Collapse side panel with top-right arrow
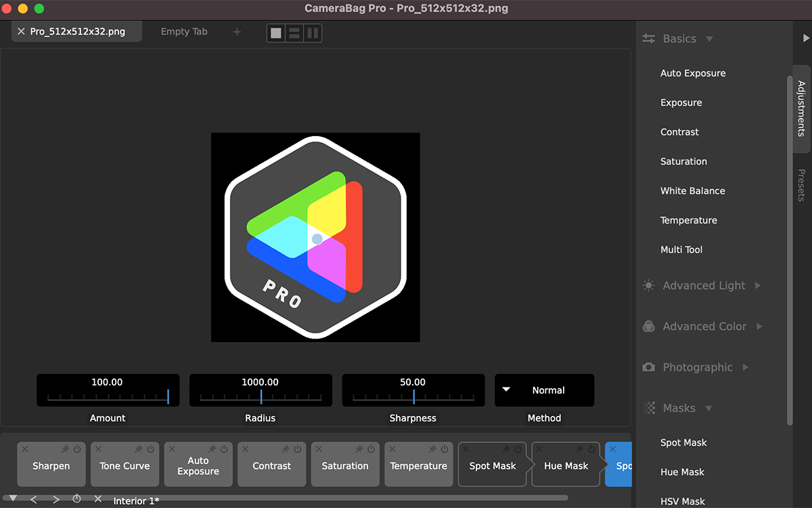Image resolution: width=812 pixels, height=508 pixels. pyautogui.click(x=805, y=38)
